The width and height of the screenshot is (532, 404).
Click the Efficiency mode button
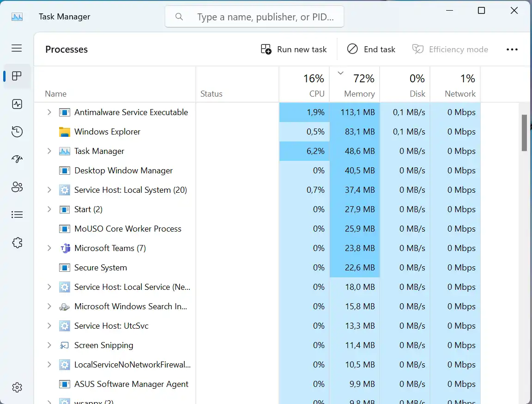(450, 49)
